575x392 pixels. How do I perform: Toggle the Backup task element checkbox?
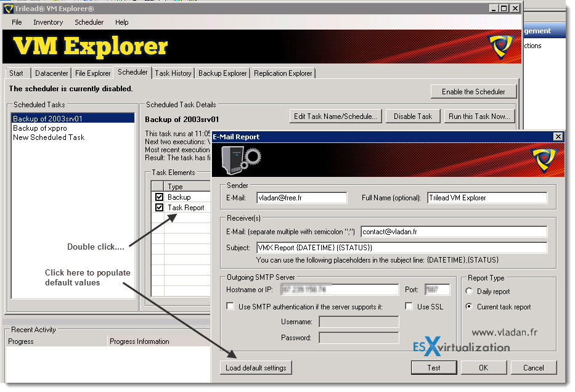coord(159,197)
